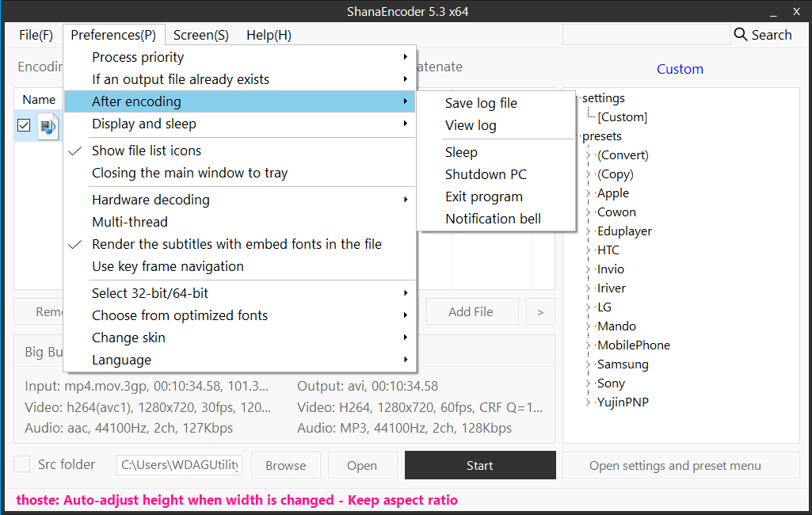Select Notification bell option
The height and width of the screenshot is (515, 812).
[x=493, y=219]
